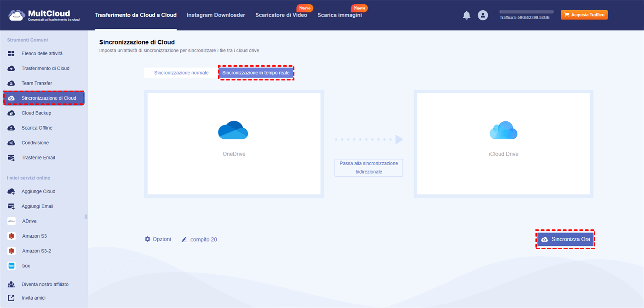This screenshot has height=308, width=644.
Task: Click the Amazon S3 service icon
Action: click(x=11, y=236)
